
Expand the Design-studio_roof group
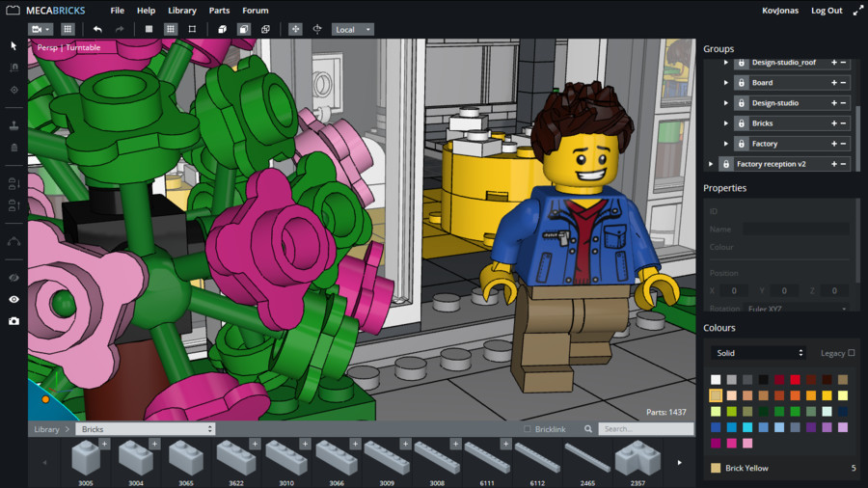(725, 63)
